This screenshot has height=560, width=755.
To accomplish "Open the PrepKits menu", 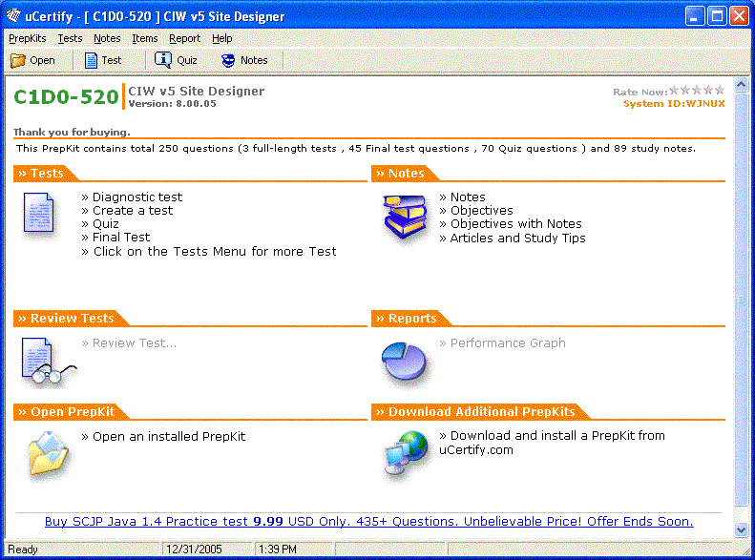I will click(28, 38).
